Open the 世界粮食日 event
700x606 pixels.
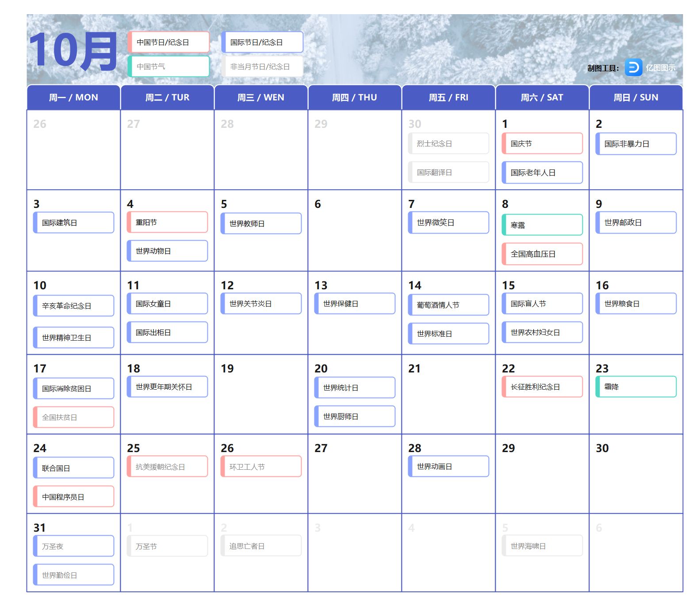(x=636, y=304)
